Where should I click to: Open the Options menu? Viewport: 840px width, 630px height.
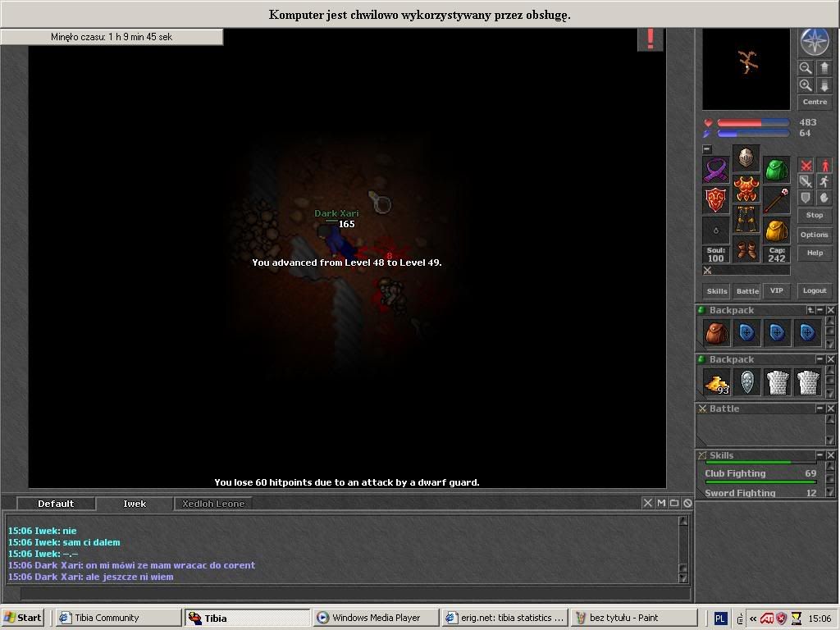815,235
